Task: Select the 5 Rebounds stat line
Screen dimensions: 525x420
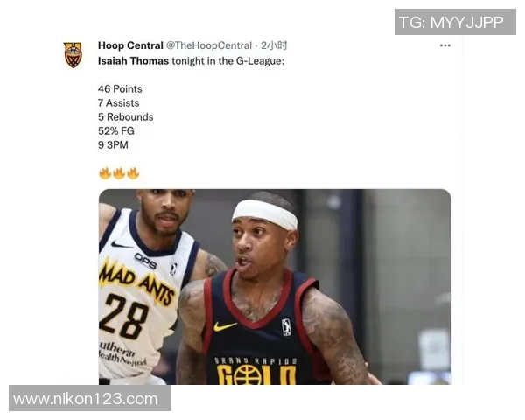Action: coord(126,117)
